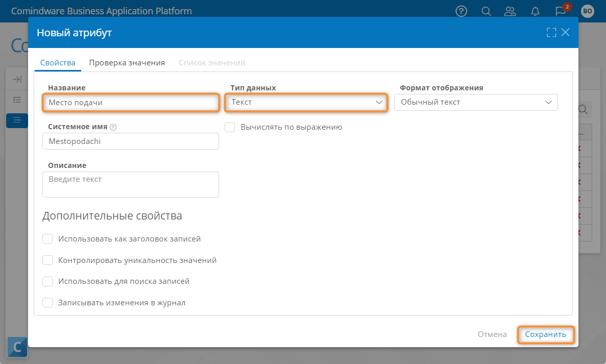
Task: Open the users group icon
Action: pyautogui.click(x=510, y=11)
